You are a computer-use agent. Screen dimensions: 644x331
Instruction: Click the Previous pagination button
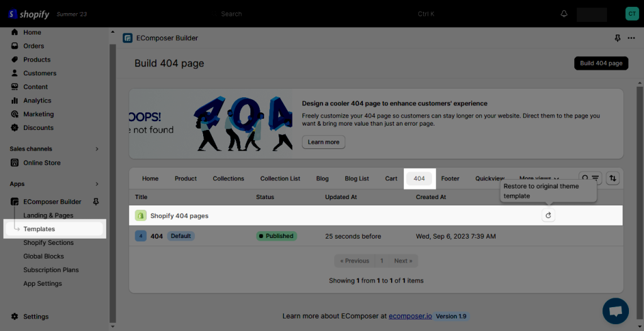[x=355, y=261]
